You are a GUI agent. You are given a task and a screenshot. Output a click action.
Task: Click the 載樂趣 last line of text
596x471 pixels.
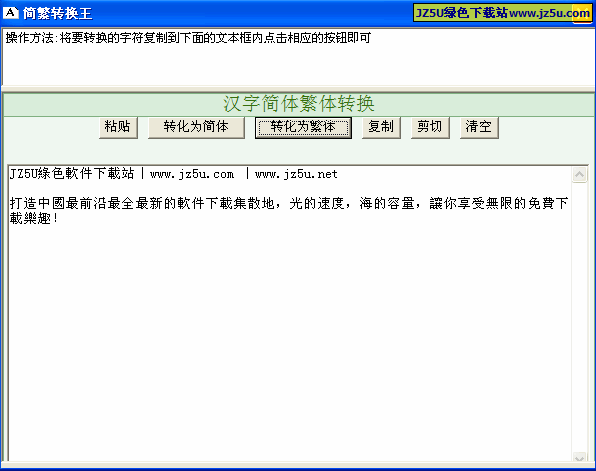(34, 219)
